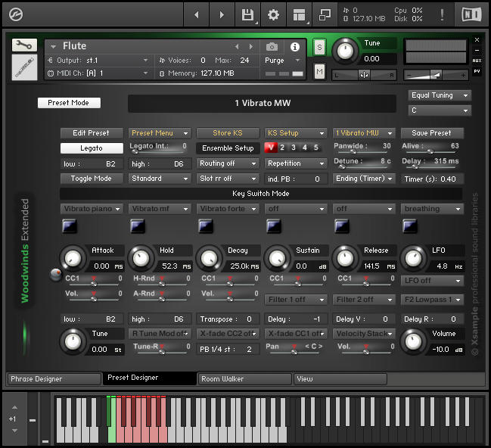
Task: Open the Purge menu
Action: coord(282,61)
